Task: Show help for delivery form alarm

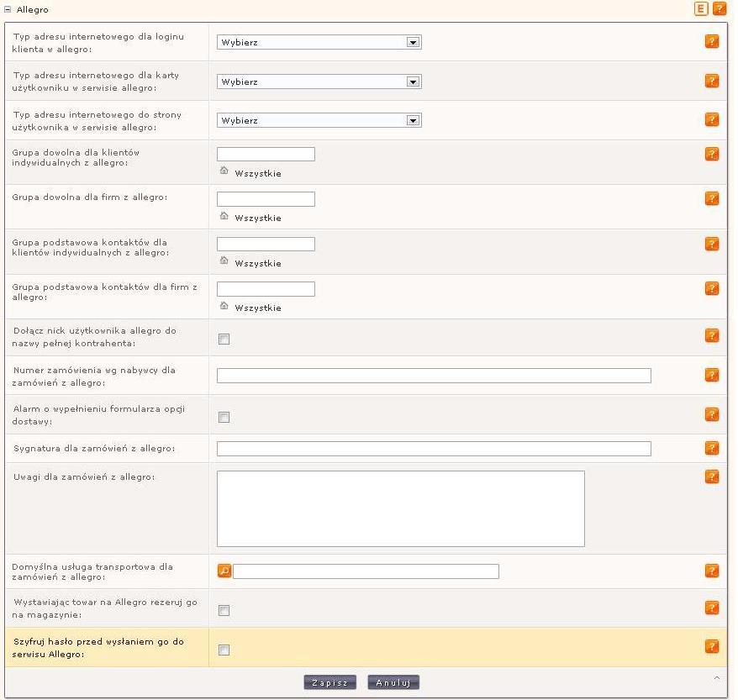Action: point(712,414)
